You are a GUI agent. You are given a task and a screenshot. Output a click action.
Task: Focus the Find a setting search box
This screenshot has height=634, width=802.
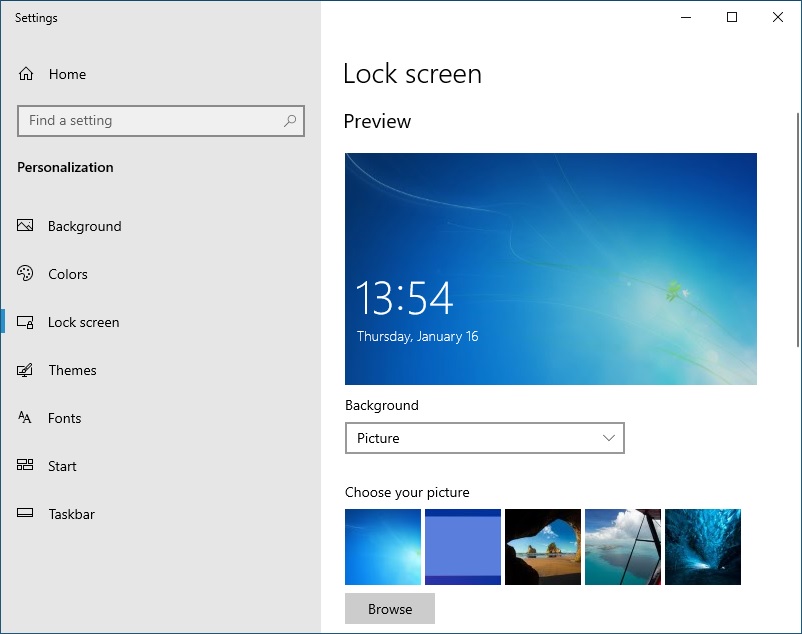tap(161, 121)
